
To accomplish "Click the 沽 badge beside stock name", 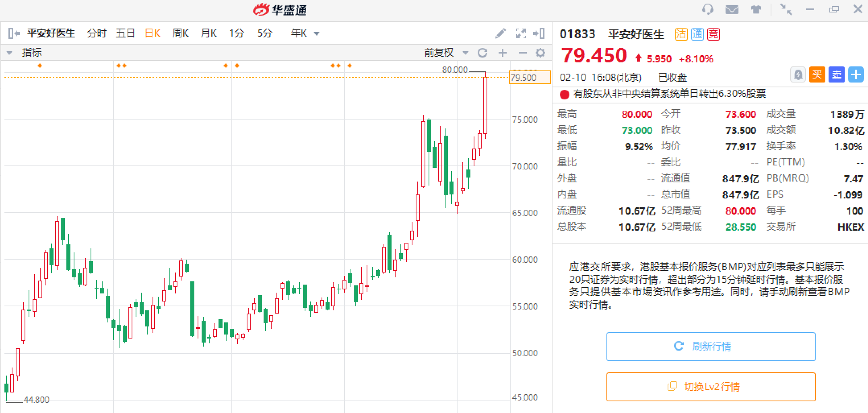I will 681,34.
